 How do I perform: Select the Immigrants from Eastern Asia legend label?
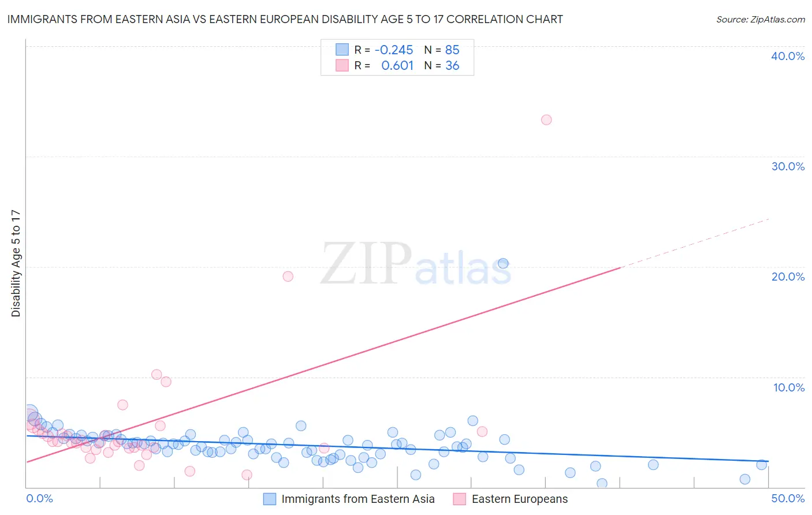pos(358,499)
